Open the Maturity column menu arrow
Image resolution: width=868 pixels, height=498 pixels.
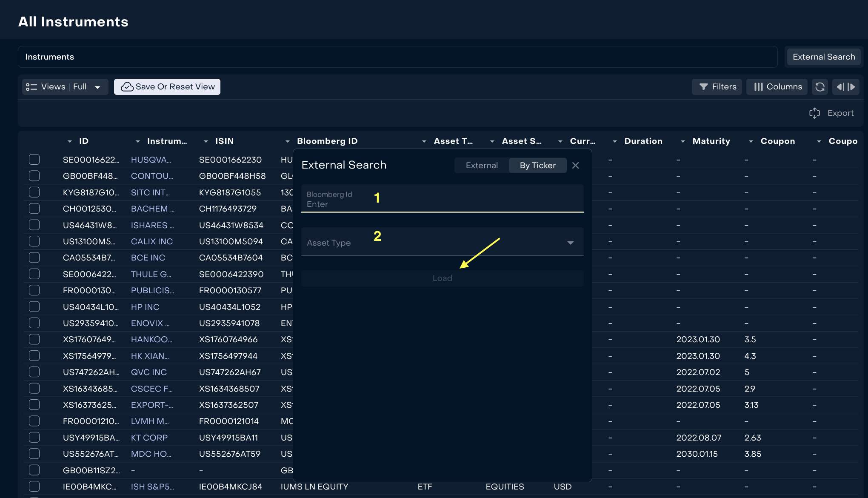click(x=682, y=141)
